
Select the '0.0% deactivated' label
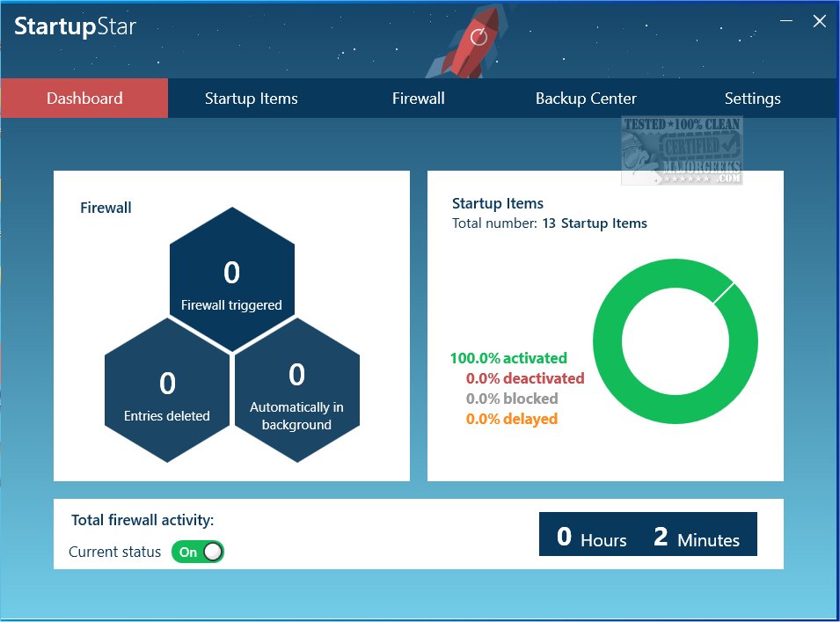[525, 378]
